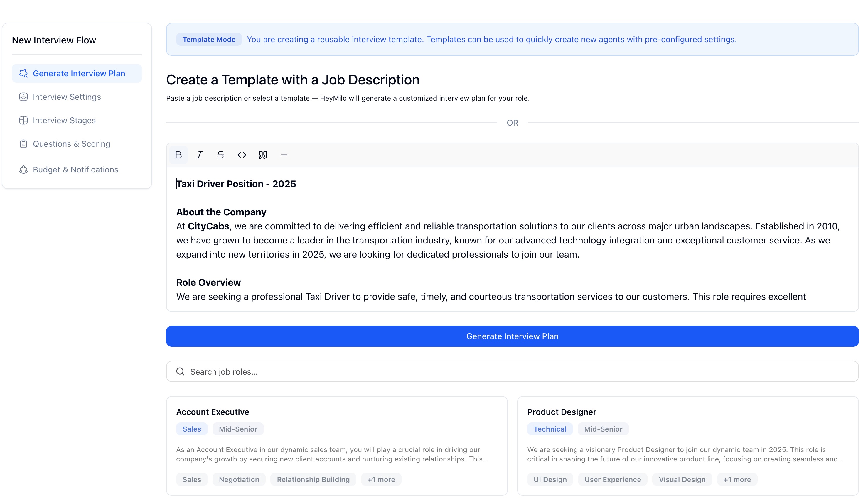Click the search magnifier icon
863x504 pixels.
180,372
